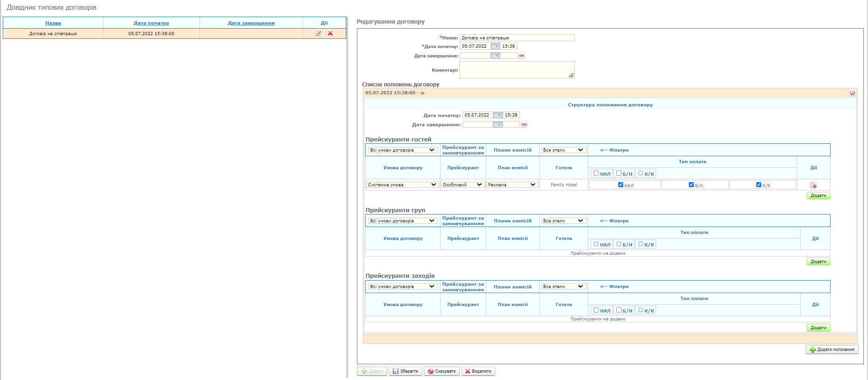Open calendar picker for contract Дата початку
868x380 pixels.
pyautogui.click(x=495, y=46)
